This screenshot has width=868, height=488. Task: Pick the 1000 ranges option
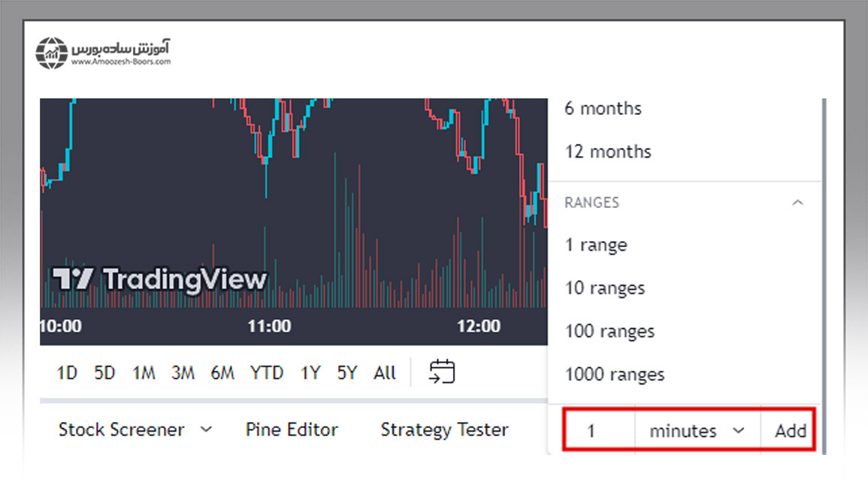click(614, 374)
